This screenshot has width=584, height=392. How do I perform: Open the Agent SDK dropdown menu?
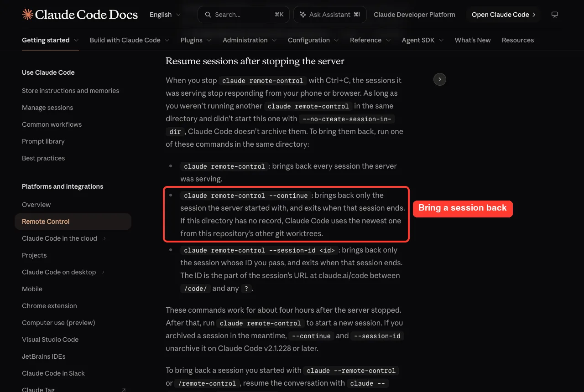click(x=423, y=40)
